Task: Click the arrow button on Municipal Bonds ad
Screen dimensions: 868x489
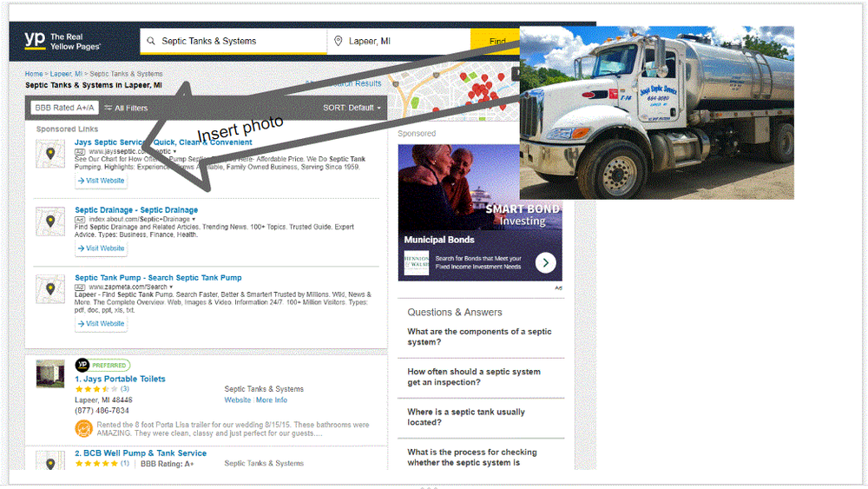Action: coord(546,262)
